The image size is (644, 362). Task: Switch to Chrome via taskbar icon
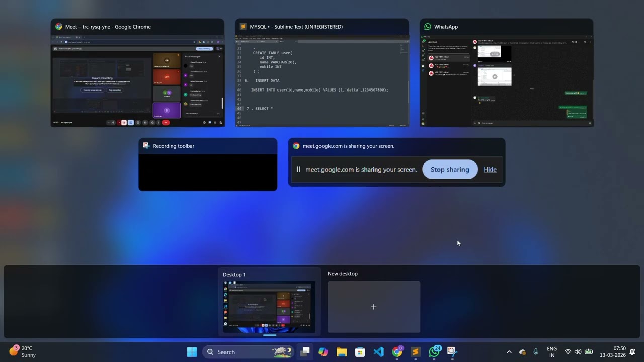(x=397, y=352)
